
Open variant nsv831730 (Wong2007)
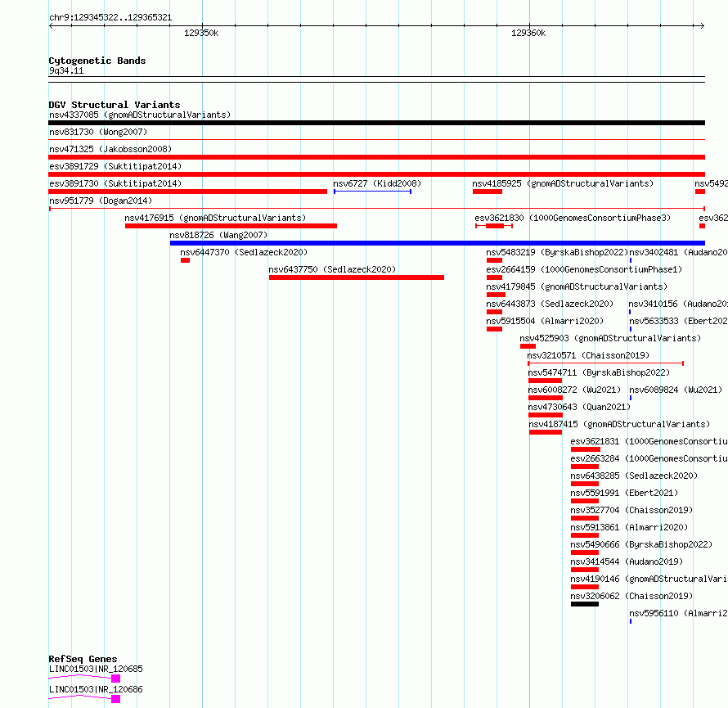[x=98, y=132]
